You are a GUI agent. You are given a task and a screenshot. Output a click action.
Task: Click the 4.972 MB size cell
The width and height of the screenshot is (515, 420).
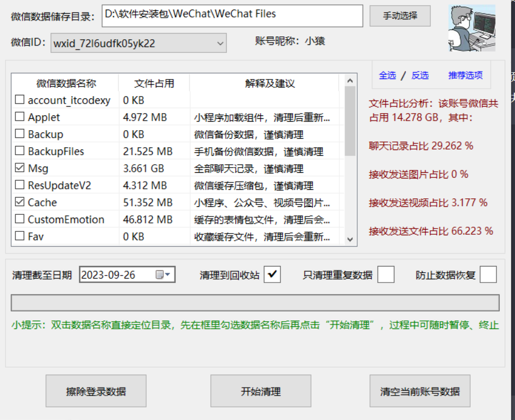pyautogui.click(x=145, y=117)
